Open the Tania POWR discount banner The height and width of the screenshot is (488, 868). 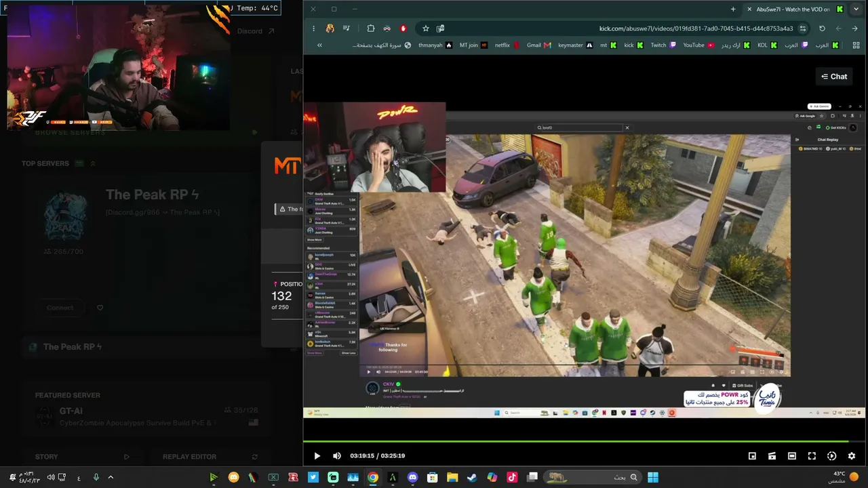coord(732,397)
